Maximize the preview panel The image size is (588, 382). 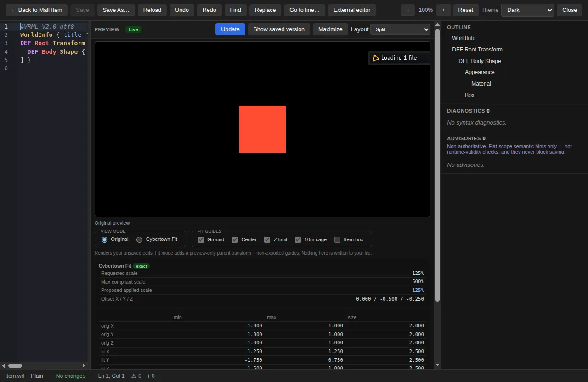pos(330,29)
